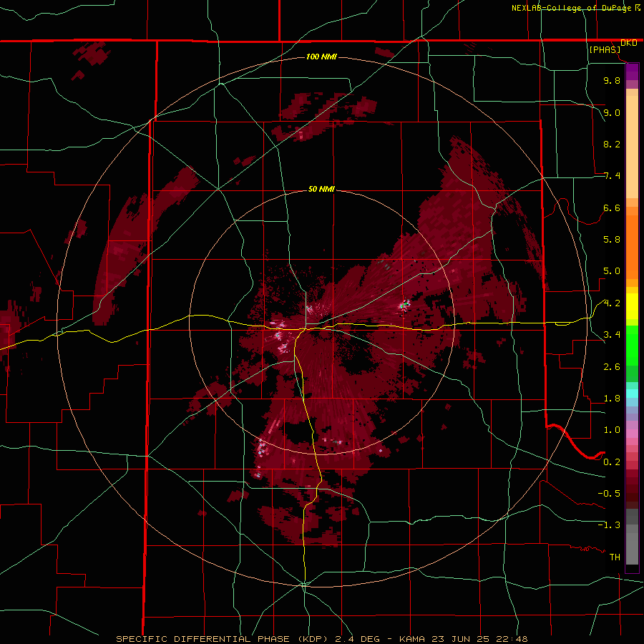The width and height of the screenshot is (644, 644).
Task: Click the [PHAS] legend heading
Action: [605, 49]
